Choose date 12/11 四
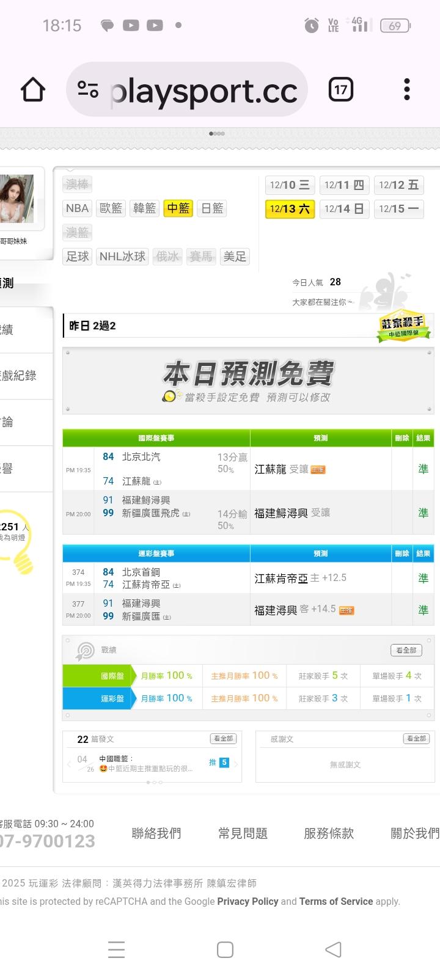This screenshot has width=440, height=980. pos(344,185)
